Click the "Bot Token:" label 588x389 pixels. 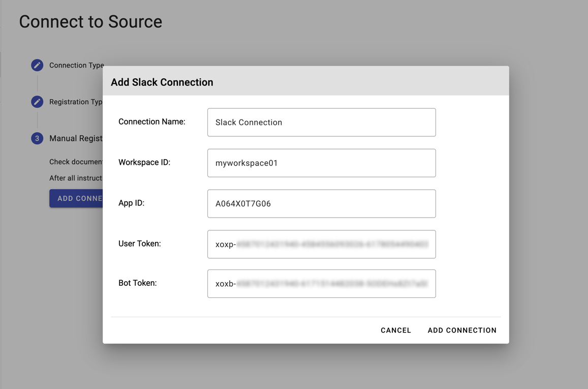137,283
